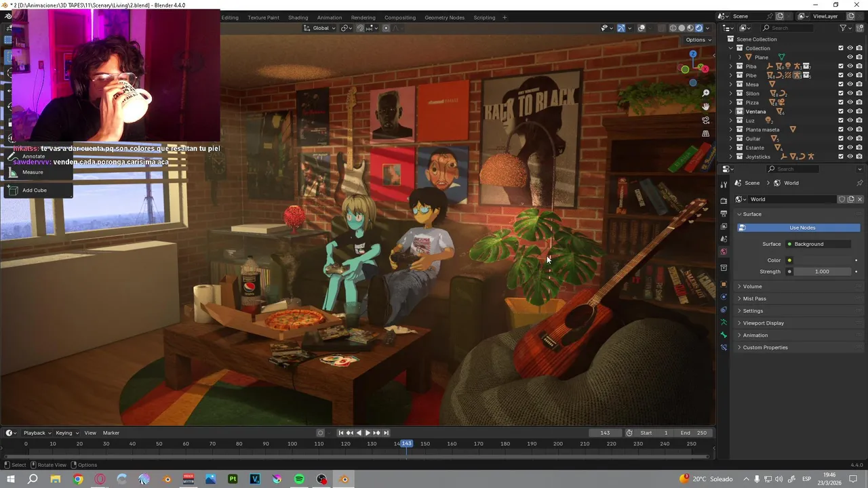868x488 pixels.
Task: Hide the Mesa collection with eye icon
Action: click(850, 84)
